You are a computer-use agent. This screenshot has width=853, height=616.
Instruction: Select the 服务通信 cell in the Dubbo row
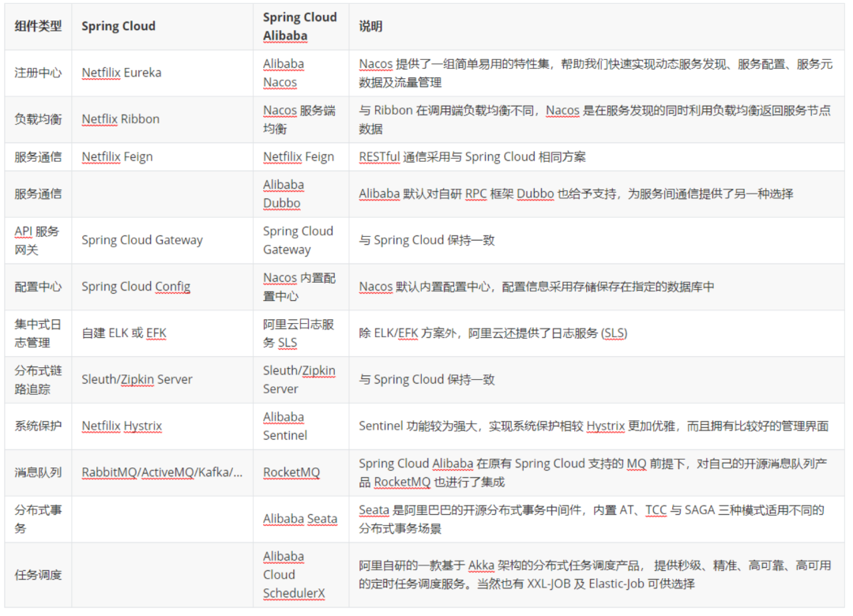[x=38, y=193]
